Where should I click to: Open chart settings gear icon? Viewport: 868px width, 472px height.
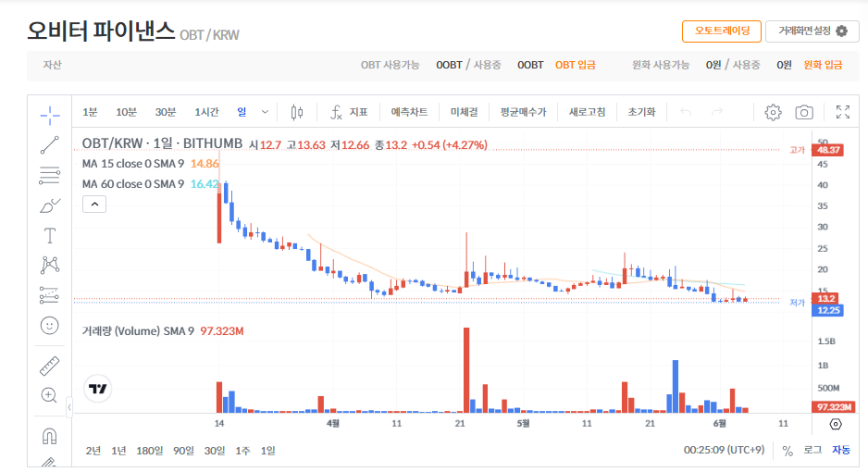(773, 112)
